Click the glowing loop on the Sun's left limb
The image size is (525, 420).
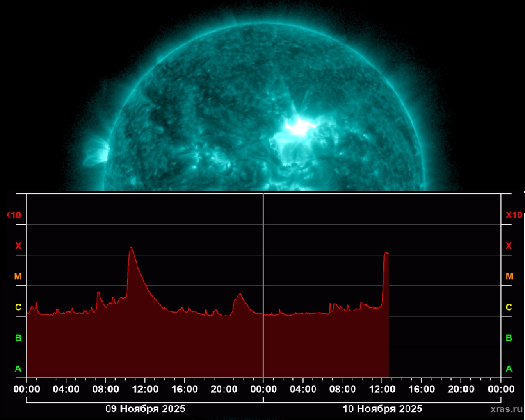[x=97, y=153]
